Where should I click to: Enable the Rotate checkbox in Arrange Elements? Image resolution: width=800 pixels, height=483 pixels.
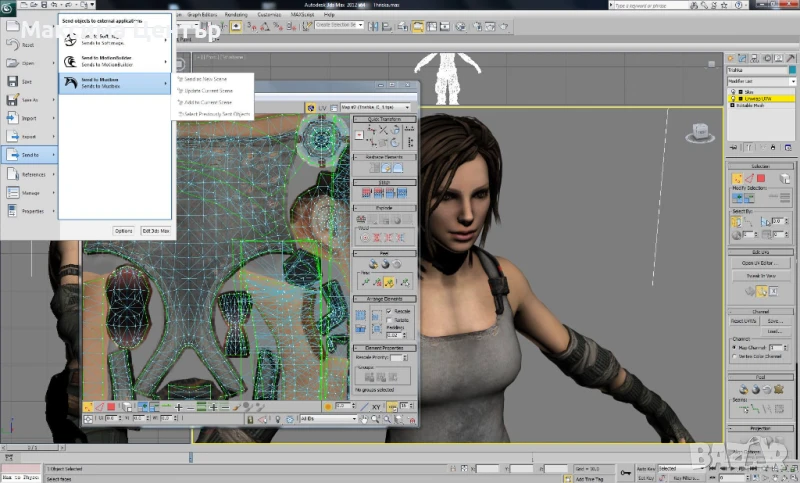(389, 319)
